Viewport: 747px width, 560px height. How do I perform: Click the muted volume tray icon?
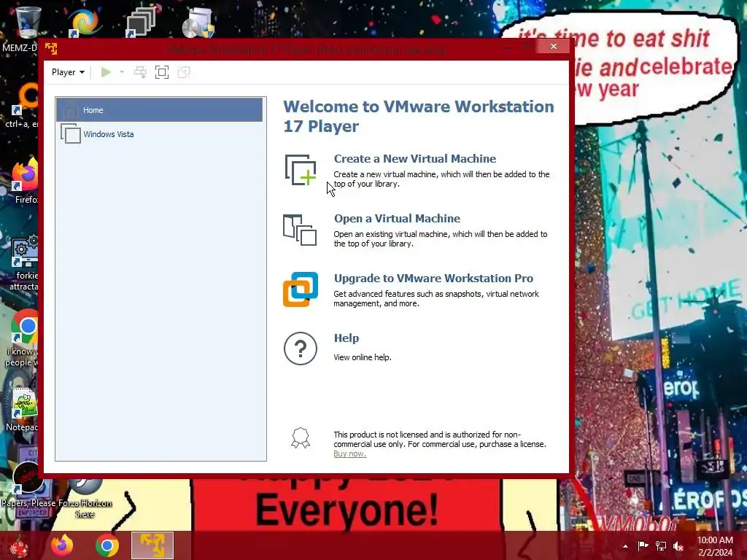tap(678, 546)
